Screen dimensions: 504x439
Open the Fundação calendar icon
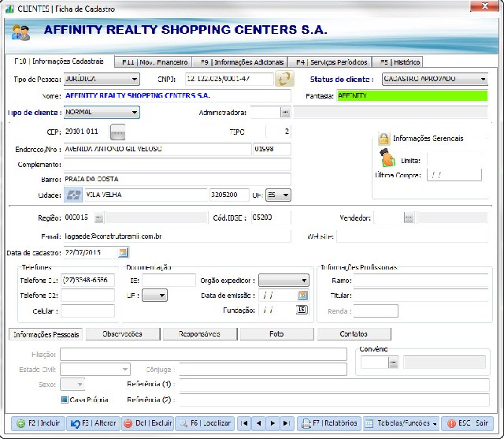302,310
